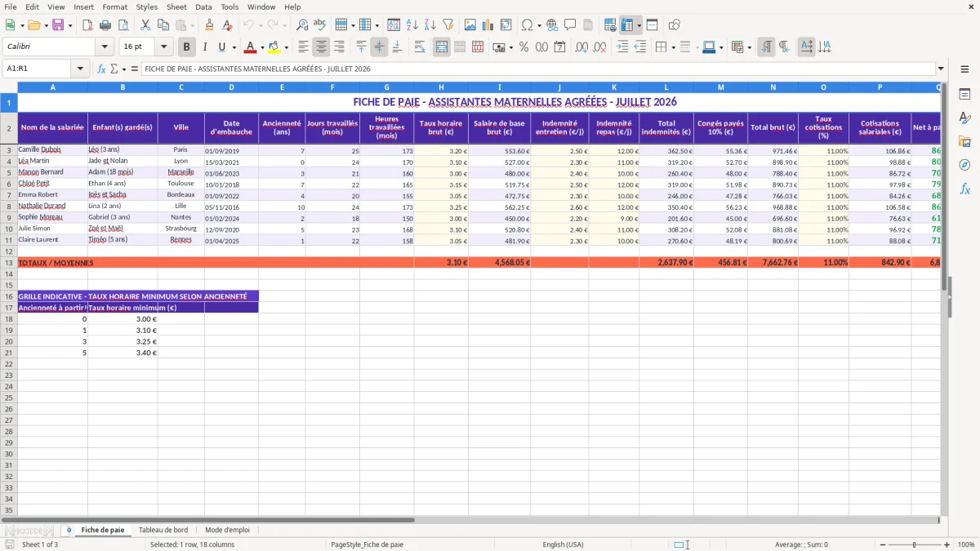Select column H header
The width and height of the screenshot is (980, 551).
coord(441,87)
